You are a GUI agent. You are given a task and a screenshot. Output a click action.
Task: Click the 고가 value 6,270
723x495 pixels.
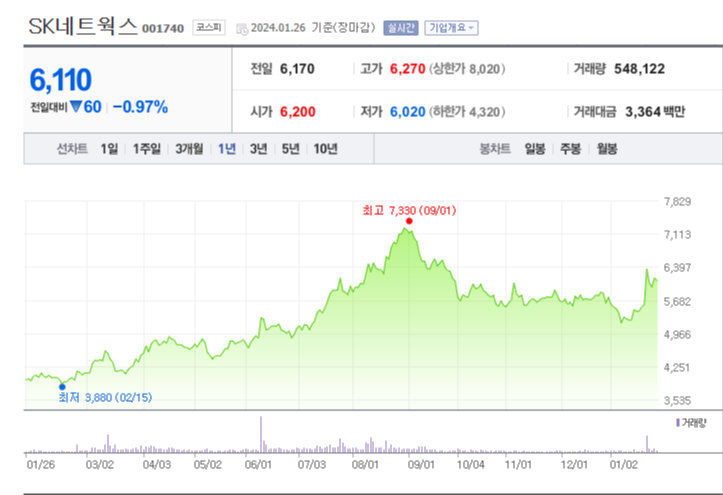(408, 69)
